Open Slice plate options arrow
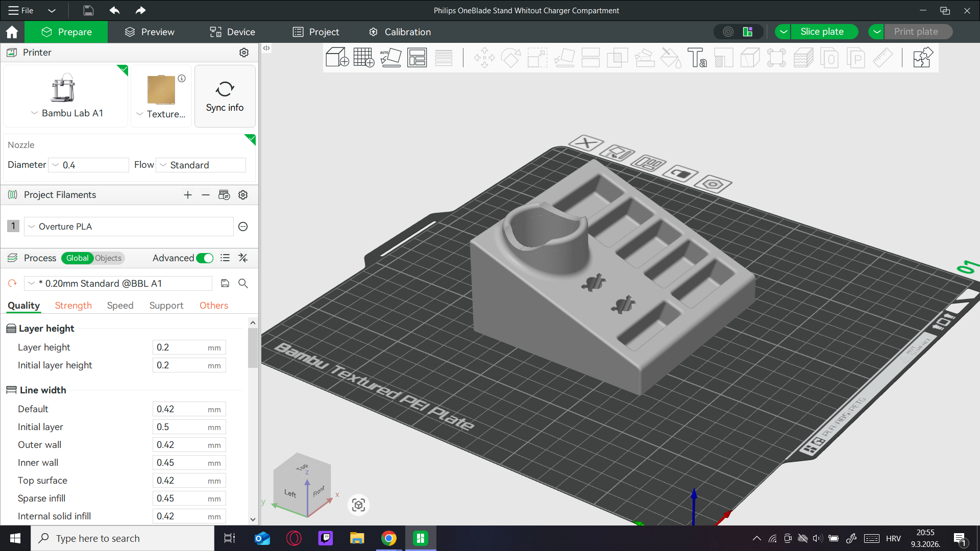980x551 pixels. (783, 32)
